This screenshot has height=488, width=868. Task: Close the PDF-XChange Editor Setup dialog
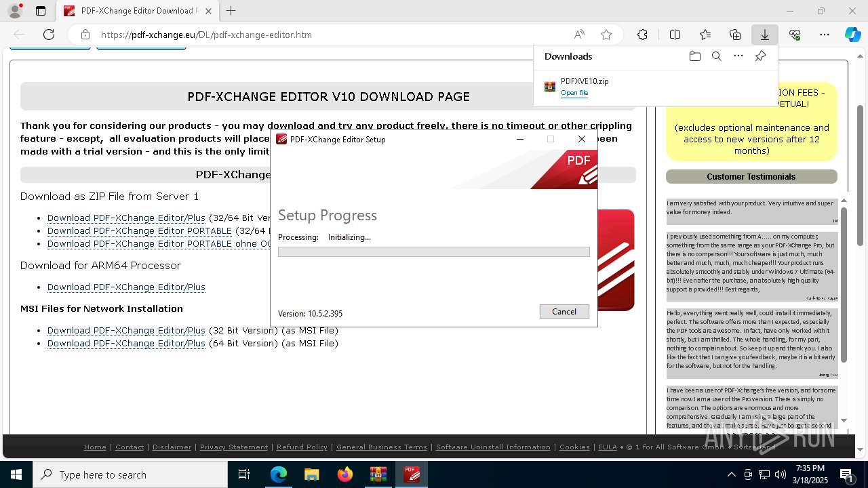click(x=581, y=139)
